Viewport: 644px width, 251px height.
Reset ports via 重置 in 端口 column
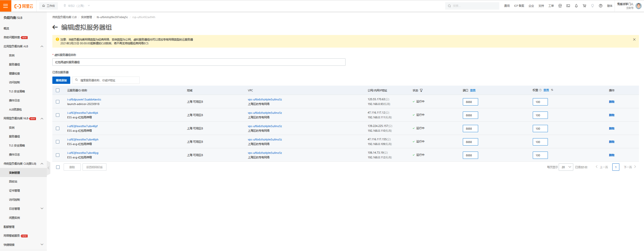pos(473,90)
